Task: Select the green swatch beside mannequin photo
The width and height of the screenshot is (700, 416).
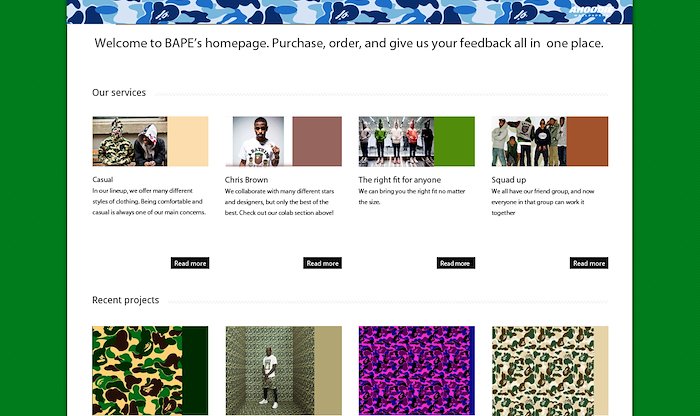Action: (454, 141)
